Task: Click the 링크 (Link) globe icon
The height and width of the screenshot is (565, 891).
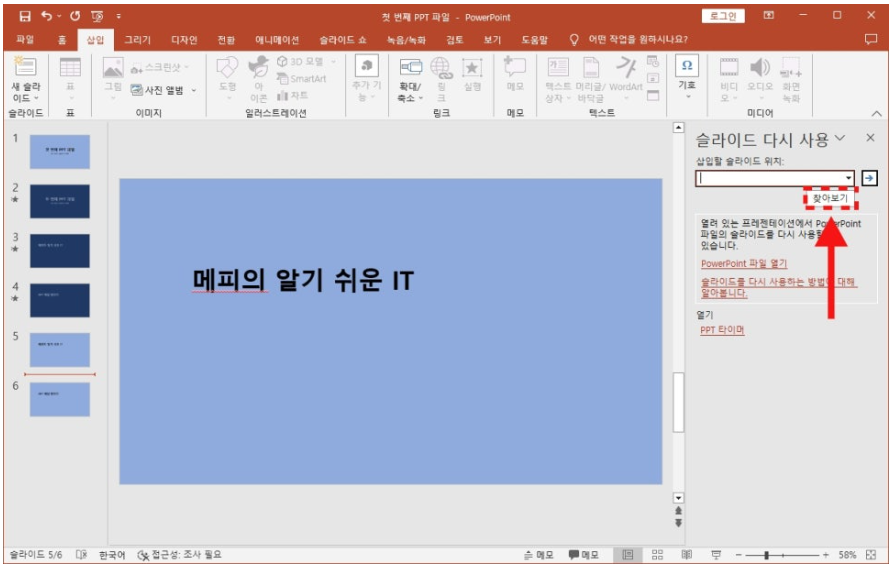Action: tap(441, 68)
